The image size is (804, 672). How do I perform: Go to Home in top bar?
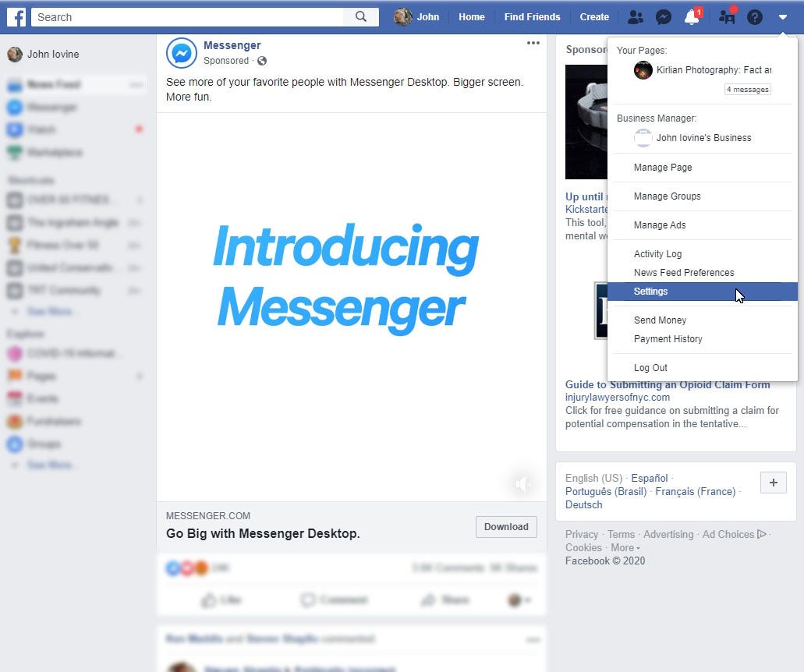click(x=471, y=17)
